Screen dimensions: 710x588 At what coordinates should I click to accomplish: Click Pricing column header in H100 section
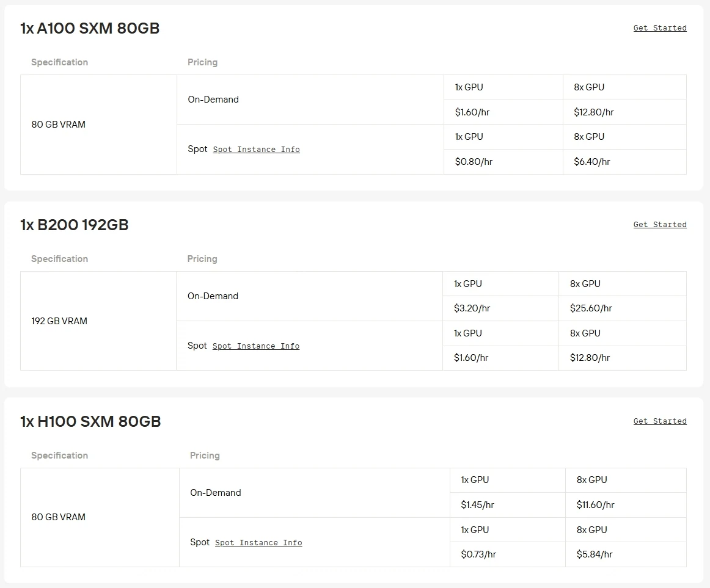205,456
